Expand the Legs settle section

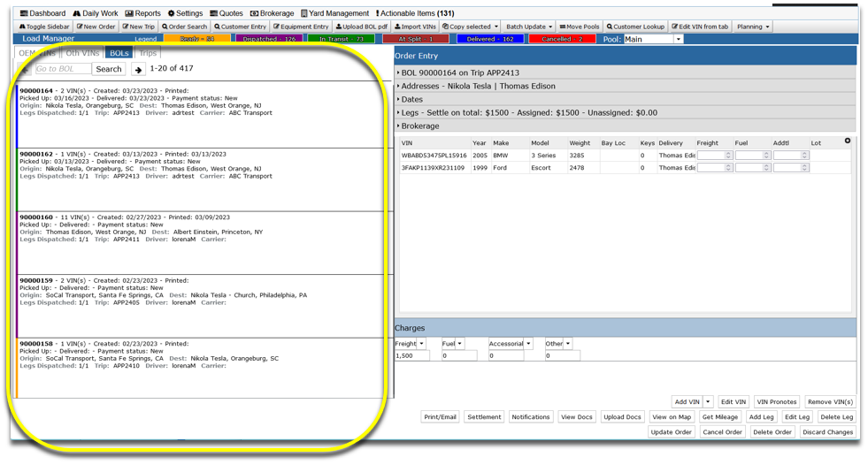[x=626, y=112]
